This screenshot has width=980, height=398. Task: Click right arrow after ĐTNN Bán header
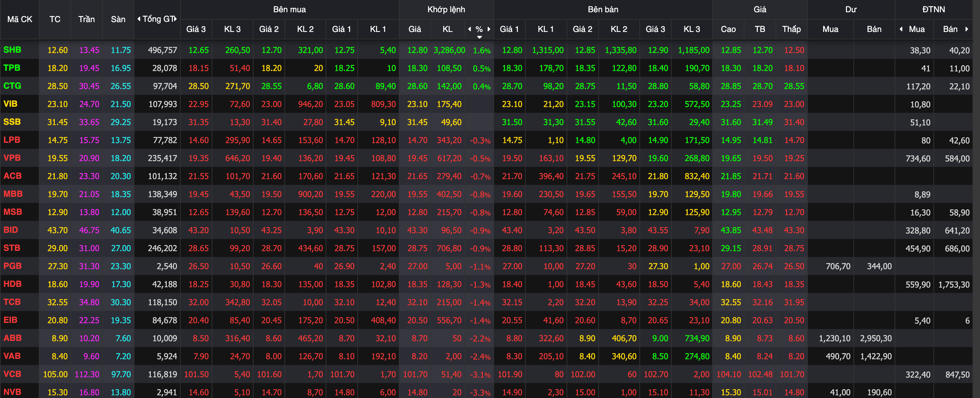coord(966,29)
